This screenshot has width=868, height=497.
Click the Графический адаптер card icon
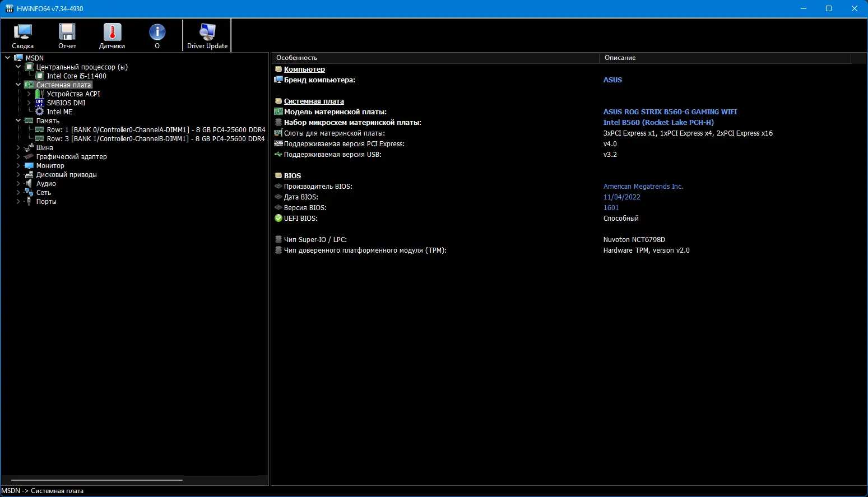click(x=29, y=156)
